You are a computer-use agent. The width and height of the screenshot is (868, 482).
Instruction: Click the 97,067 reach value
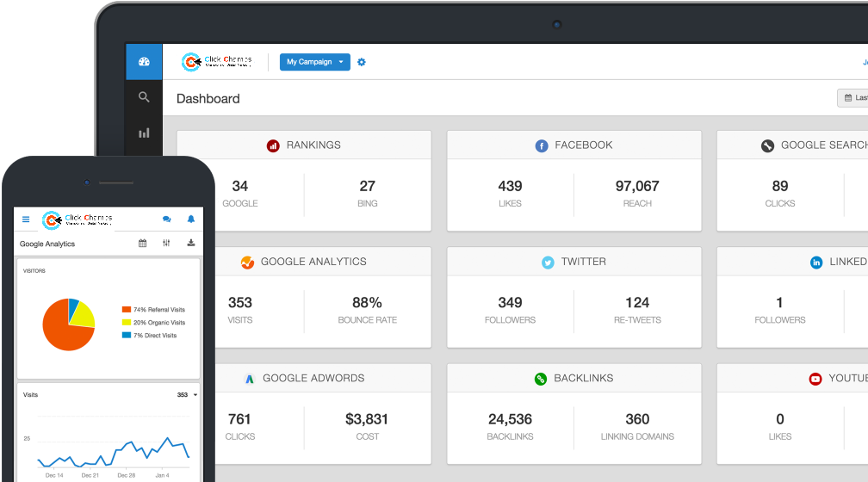click(x=637, y=186)
